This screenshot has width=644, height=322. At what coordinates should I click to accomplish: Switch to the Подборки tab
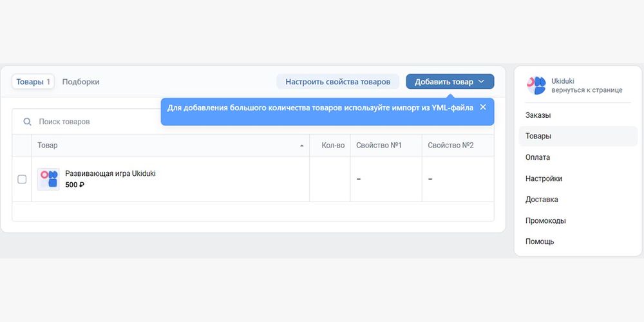[x=80, y=82]
